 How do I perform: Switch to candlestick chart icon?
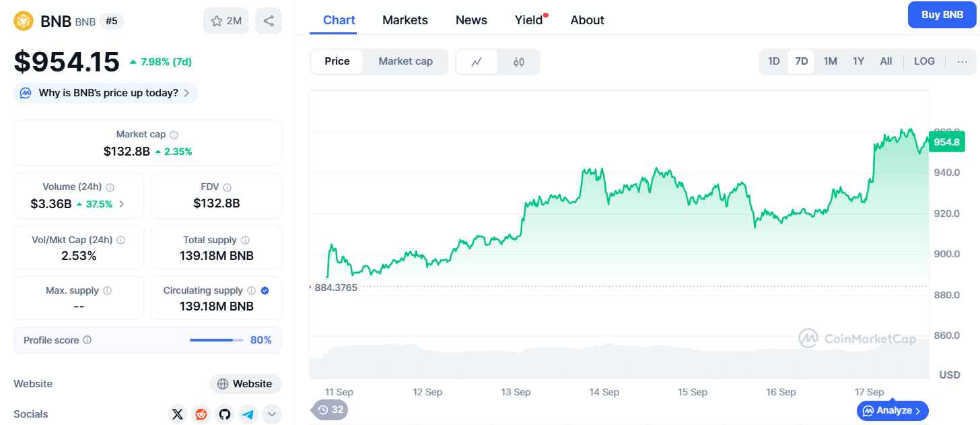(x=519, y=62)
